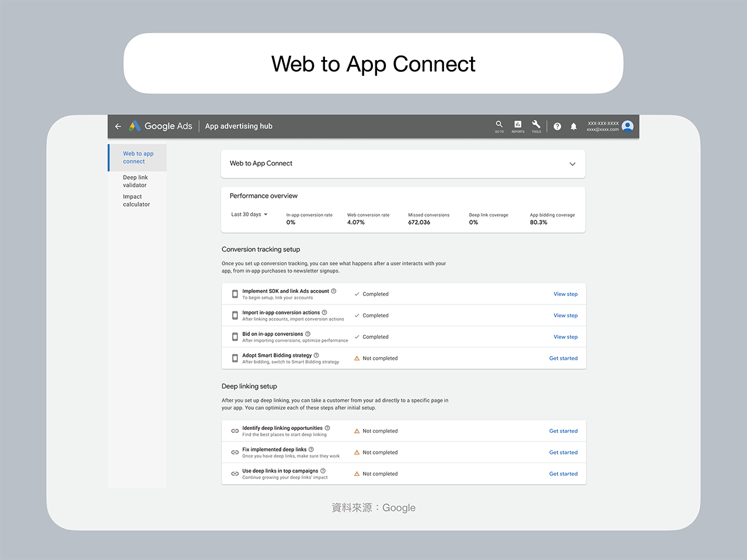Click warning icon in Identify deep linking row

(357, 431)
